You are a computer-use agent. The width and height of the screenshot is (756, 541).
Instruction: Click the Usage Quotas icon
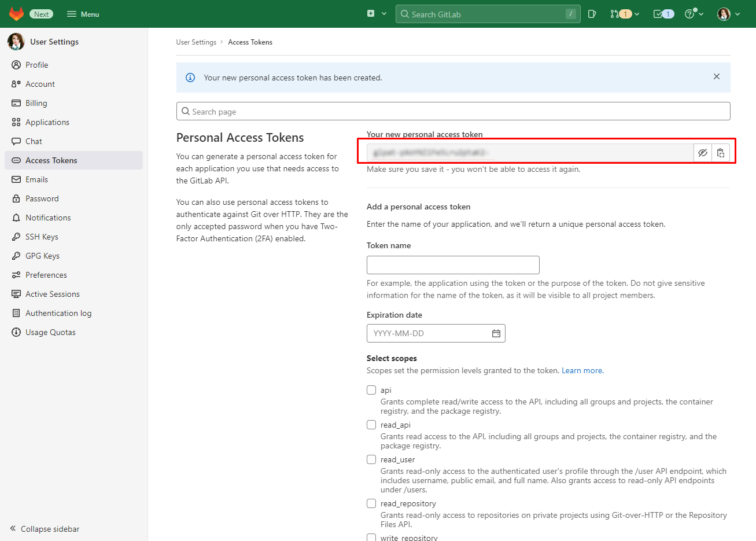point(16,332)
